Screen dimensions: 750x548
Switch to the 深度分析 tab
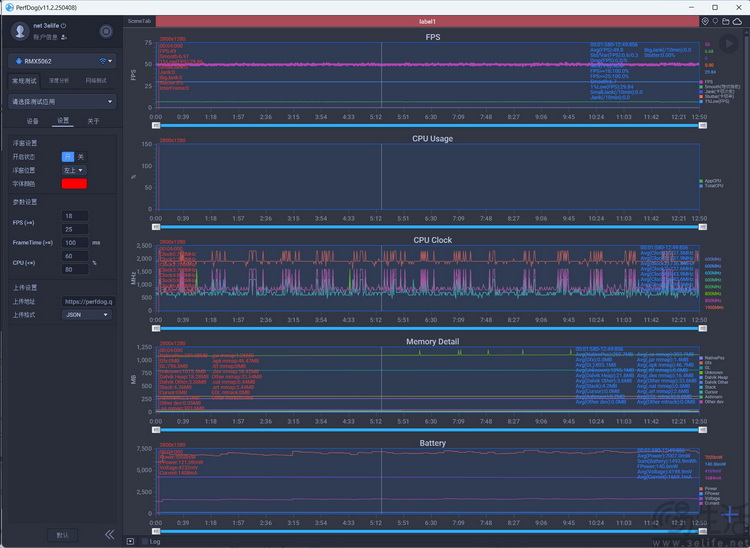pyautogui.click(x=59, y=81)
